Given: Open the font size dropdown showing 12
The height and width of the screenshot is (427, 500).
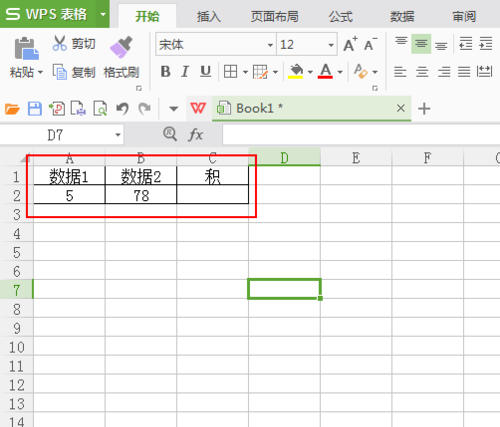Looking at the screenshot, I should [331, 45].
